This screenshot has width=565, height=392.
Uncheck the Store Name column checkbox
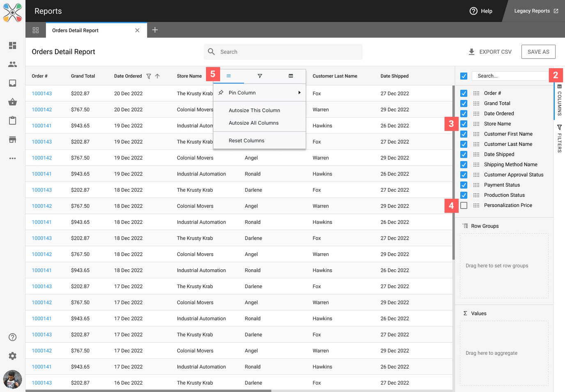coord(464,124)
